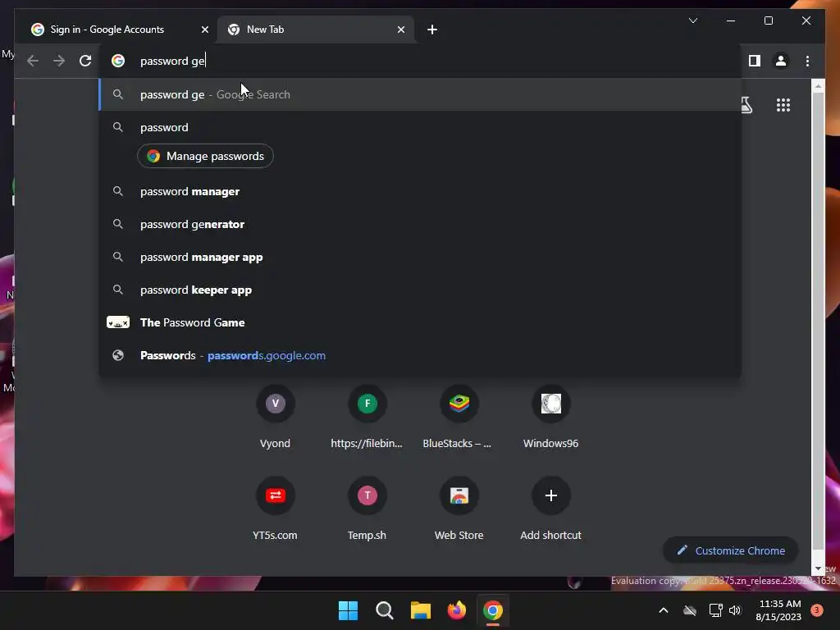Image resolution: width=840 pixels, height=630 pixels.
Task: Open the Temp.sh shortcut
Action: click(x=367, y=509)
